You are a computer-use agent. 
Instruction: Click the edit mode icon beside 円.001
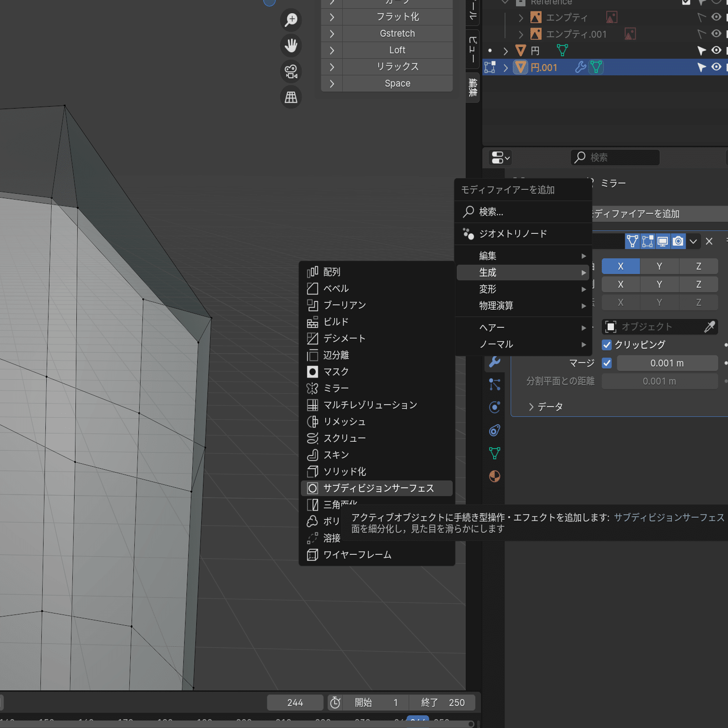[x=490, y=67]
